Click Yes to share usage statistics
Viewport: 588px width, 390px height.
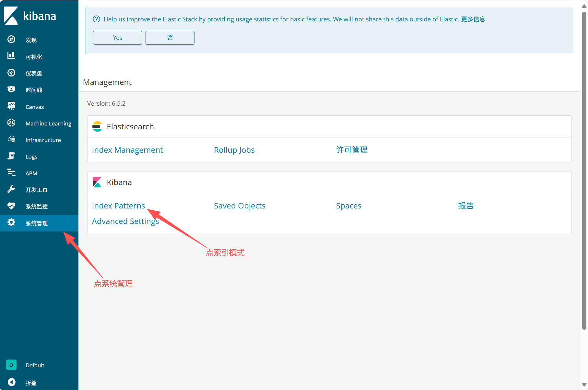[117, 38]
